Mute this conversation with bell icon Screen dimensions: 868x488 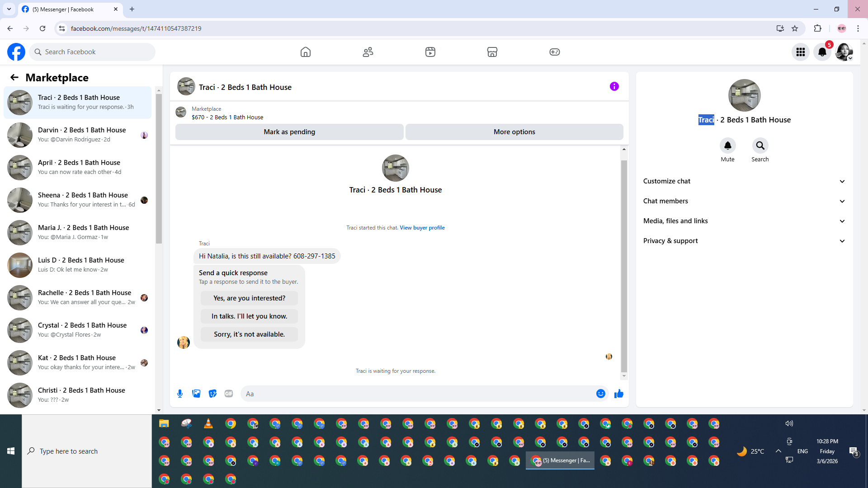tap(727, 145)
